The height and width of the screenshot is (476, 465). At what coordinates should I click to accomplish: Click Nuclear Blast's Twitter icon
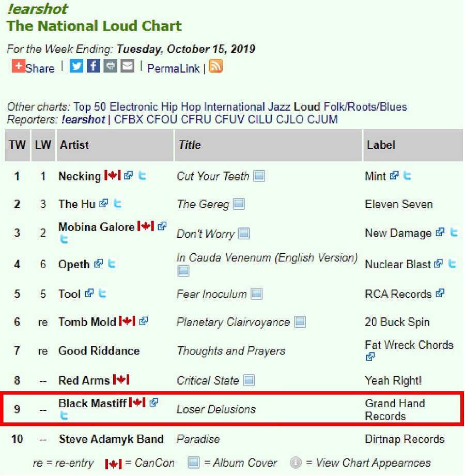452,264
